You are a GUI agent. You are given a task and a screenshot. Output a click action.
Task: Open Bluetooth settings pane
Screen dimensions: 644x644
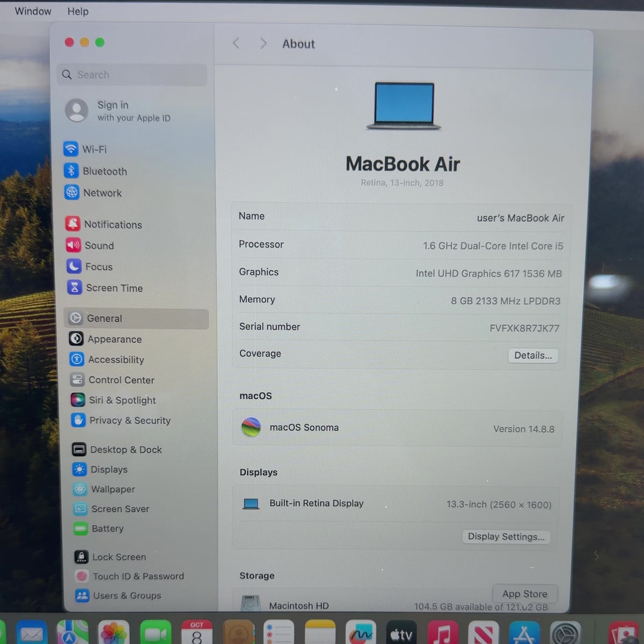coord(96,171)
